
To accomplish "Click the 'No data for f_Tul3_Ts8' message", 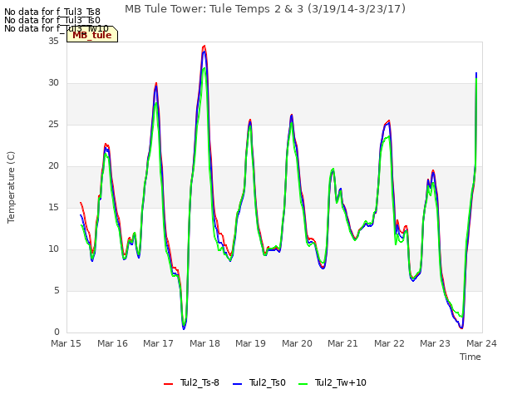I will coord(52,12).
